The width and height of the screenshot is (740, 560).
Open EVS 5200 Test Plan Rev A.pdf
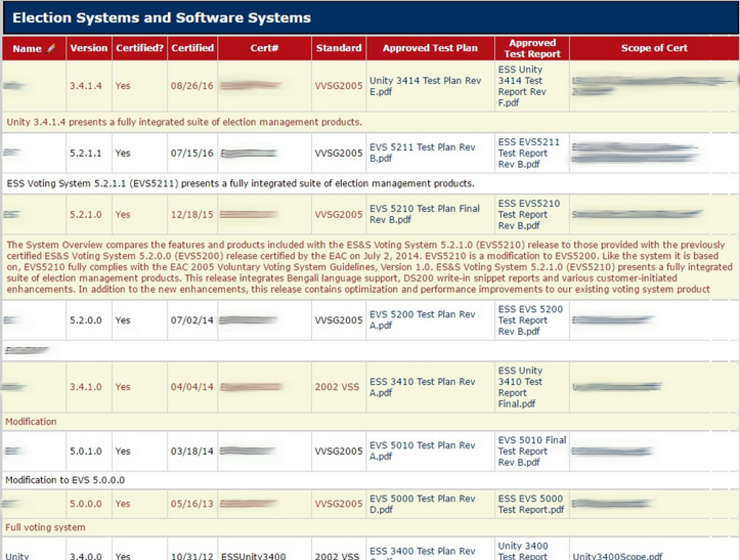(422, 320)
